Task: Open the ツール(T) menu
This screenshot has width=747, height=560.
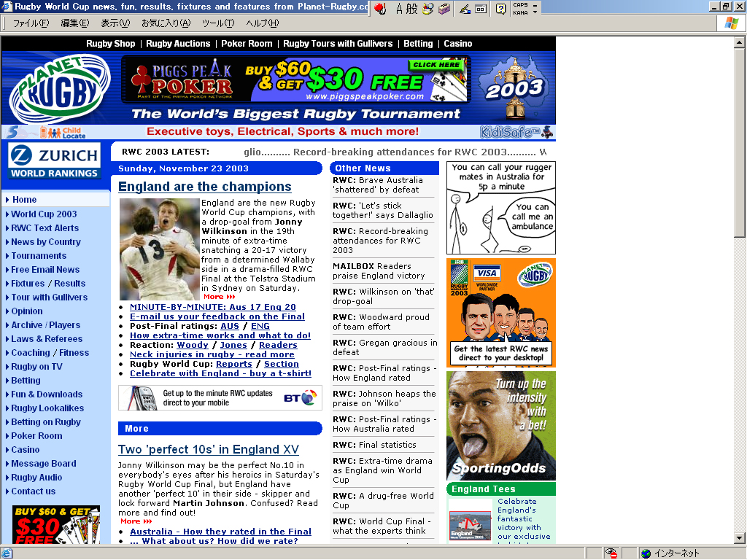Action: (x=218, y=23)
